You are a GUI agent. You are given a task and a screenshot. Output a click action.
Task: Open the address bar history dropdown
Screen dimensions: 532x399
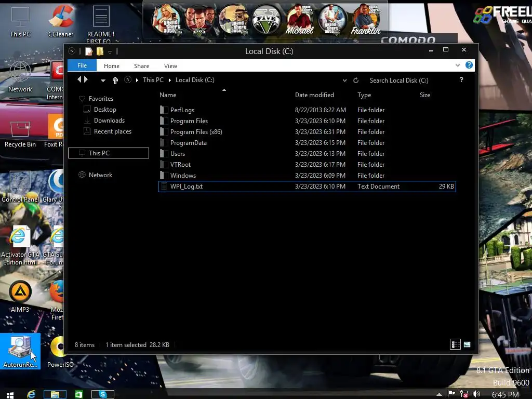[344, 81]
